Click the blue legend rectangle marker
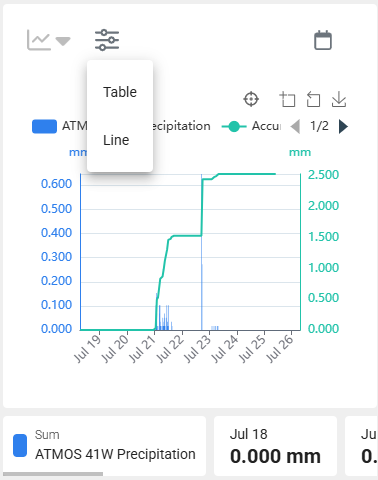Viewport: 378px width, 480px height. pos(44,126)
